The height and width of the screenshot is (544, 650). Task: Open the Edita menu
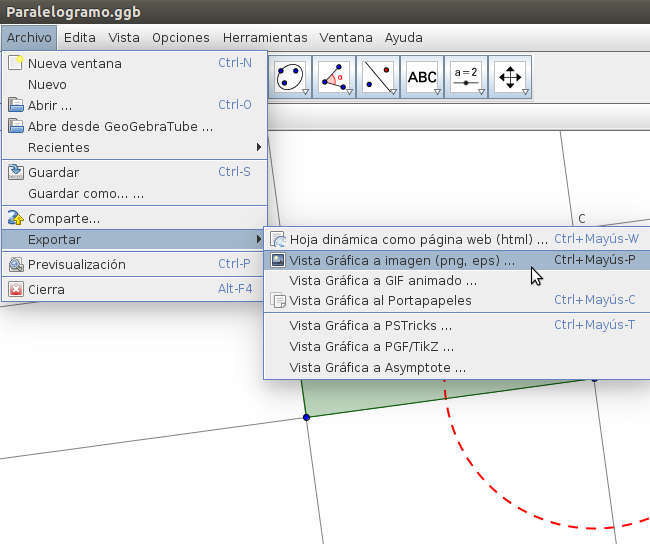click(x=80, y=38)
